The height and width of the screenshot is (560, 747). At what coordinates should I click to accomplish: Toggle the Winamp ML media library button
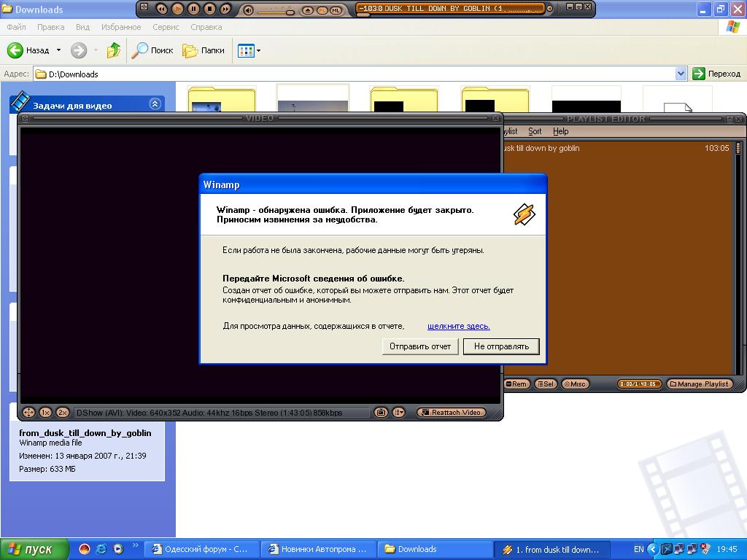coord(336,10)
